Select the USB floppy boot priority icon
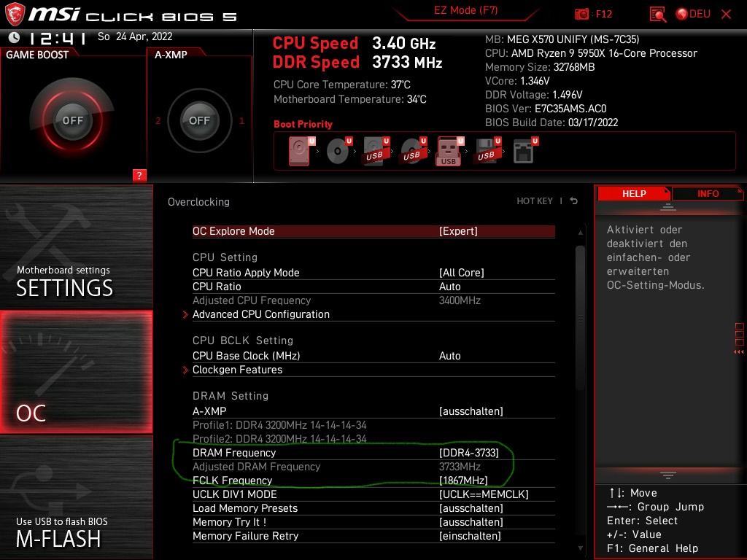Screen dimensions: 747x560 (x=487, y=151)
